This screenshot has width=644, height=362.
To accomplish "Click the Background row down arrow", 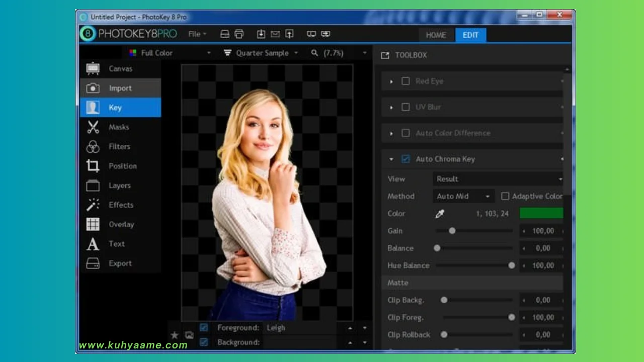I will click(x=365, y=343).
